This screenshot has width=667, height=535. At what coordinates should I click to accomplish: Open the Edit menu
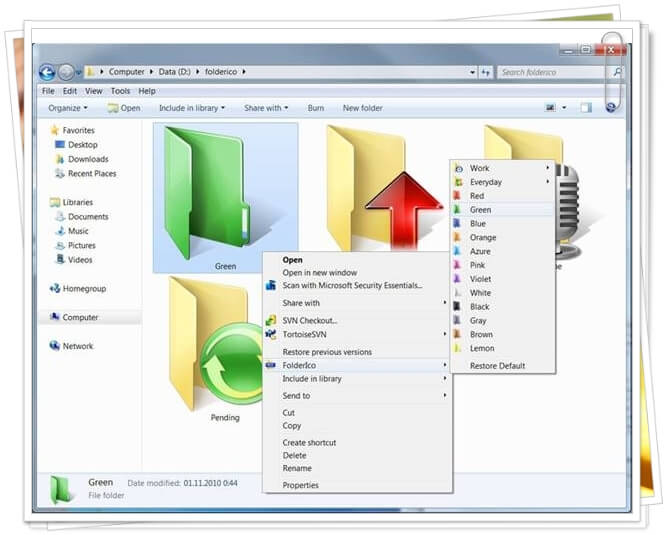70,91
